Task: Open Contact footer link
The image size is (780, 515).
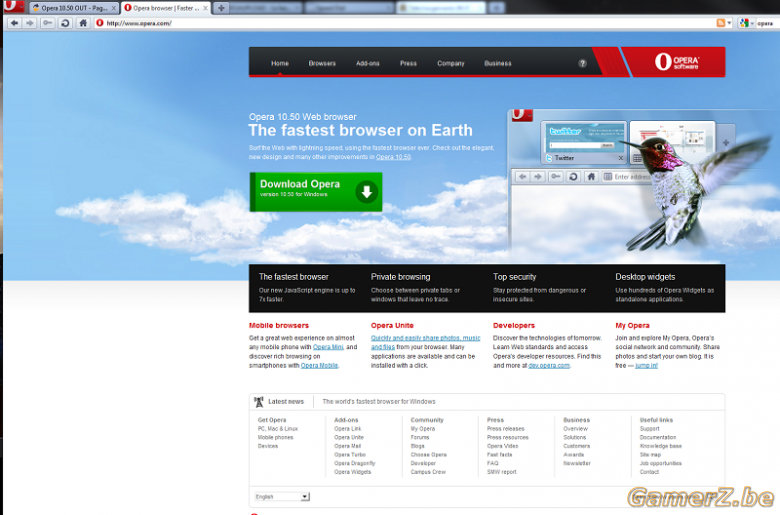Action: click(x=649, y=472)
